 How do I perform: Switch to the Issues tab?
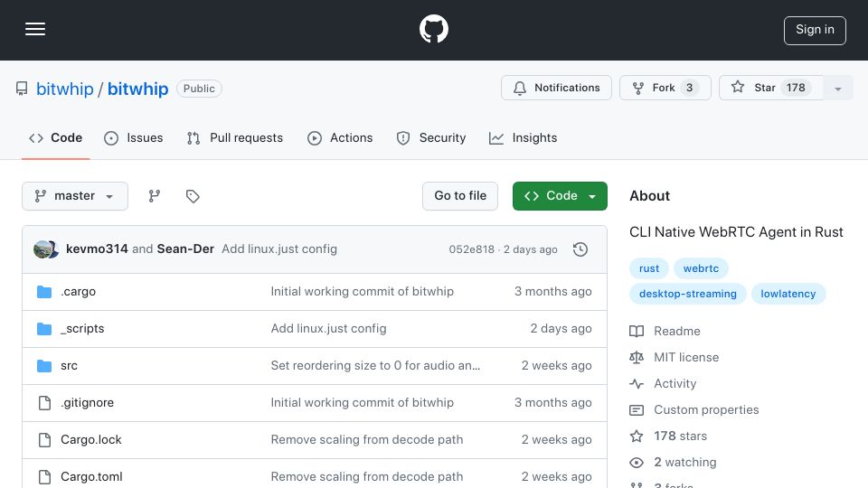pyautogui.click(x=134, y=137)
